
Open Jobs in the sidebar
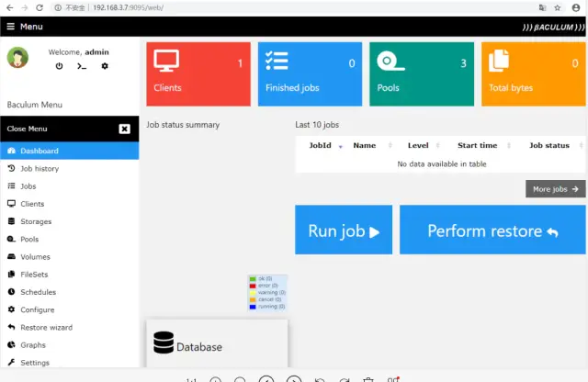[70, 185]
